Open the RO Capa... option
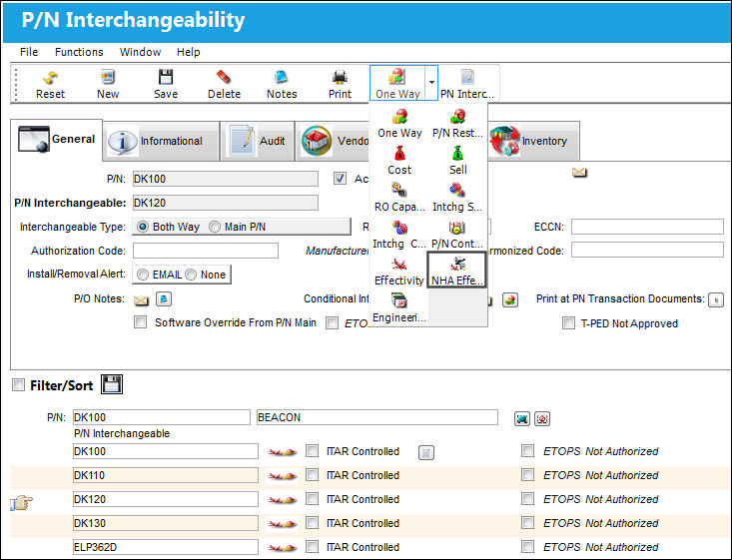The width and height of the screenshot is (732, 560). 399,198
